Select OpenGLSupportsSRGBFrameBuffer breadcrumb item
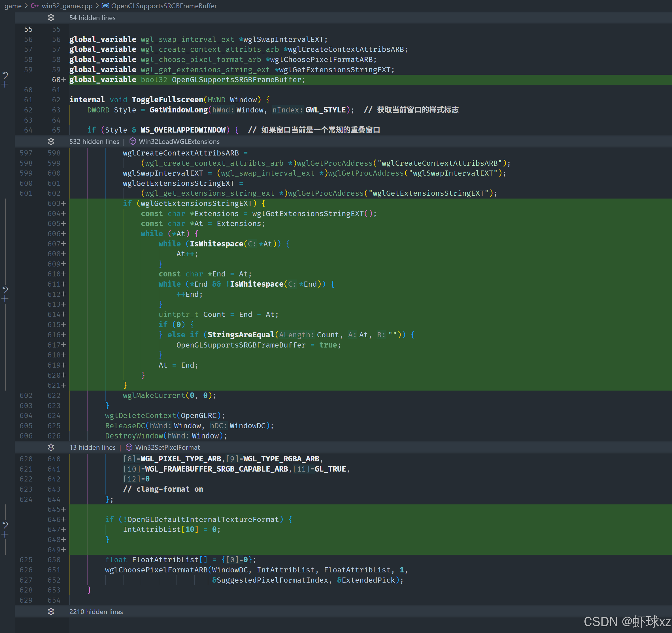Screen dimensions: 672x633 pos(163,6)
